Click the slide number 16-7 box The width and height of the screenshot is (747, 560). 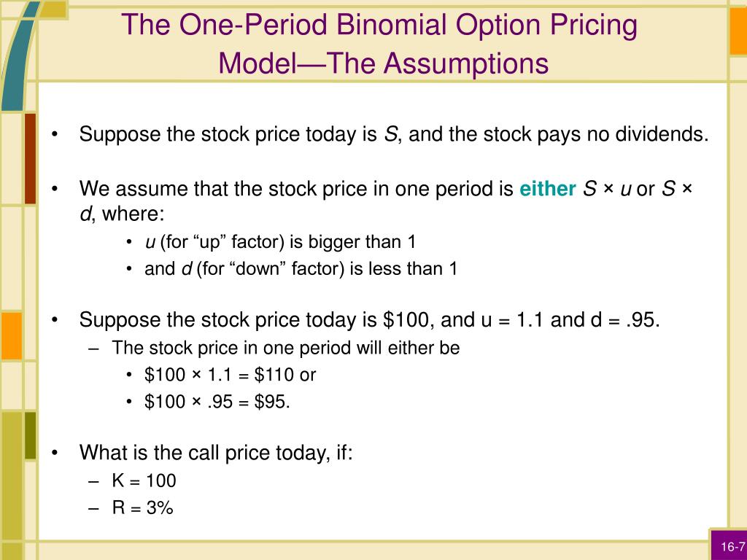729,545
